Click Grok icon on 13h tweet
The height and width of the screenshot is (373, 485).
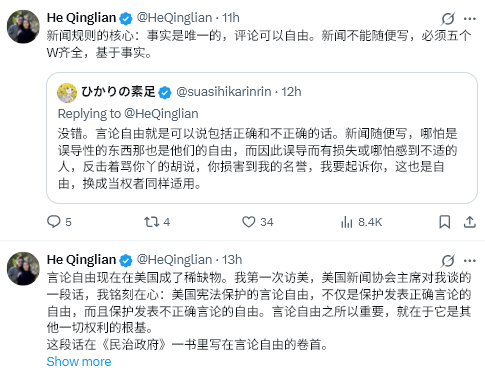(x=447, y=261)
